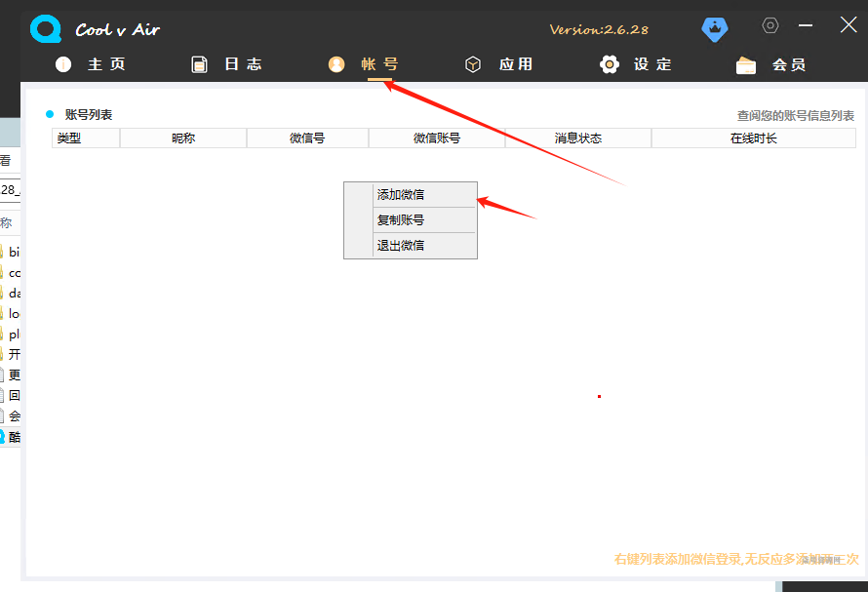Screen dimensions: 868x592
Task: Click the 主页 home info icon
Action: click(x=63, y=64)
